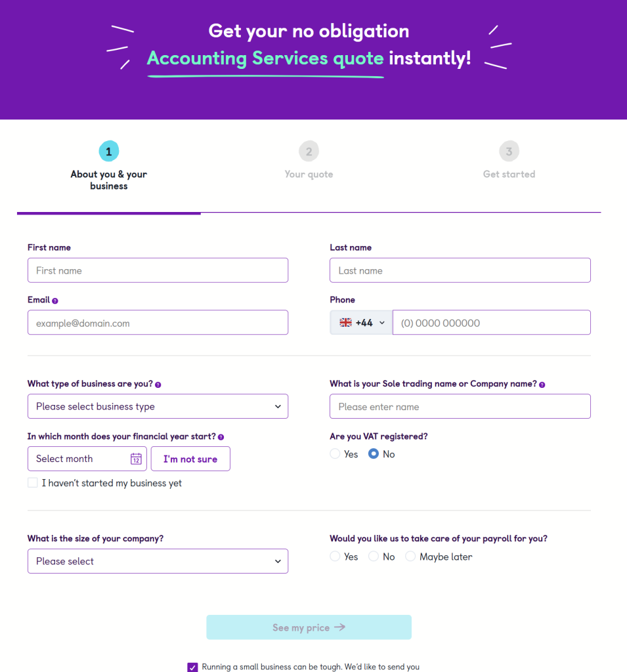Open the business type dropdown
The image size is (627, 672).
(158, 406)
